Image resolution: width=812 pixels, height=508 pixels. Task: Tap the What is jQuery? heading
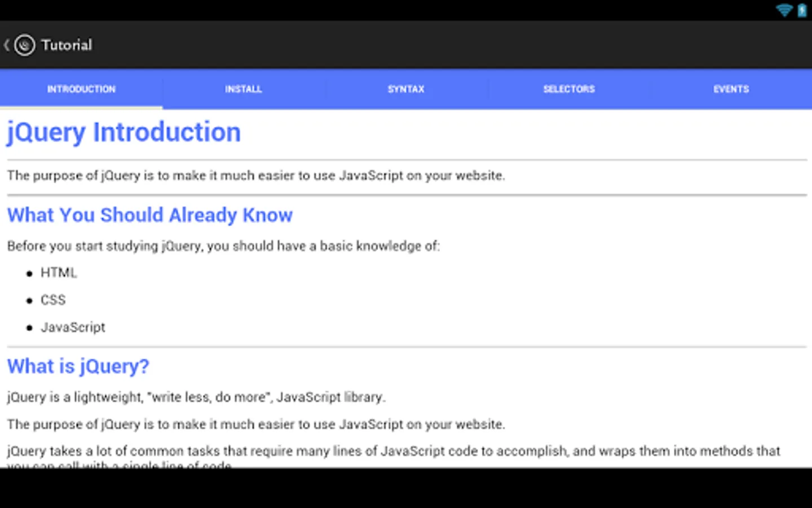78,366
